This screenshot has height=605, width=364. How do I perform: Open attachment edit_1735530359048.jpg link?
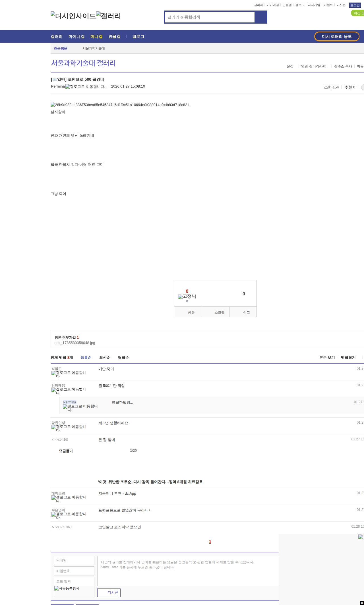tap(75, 343)
